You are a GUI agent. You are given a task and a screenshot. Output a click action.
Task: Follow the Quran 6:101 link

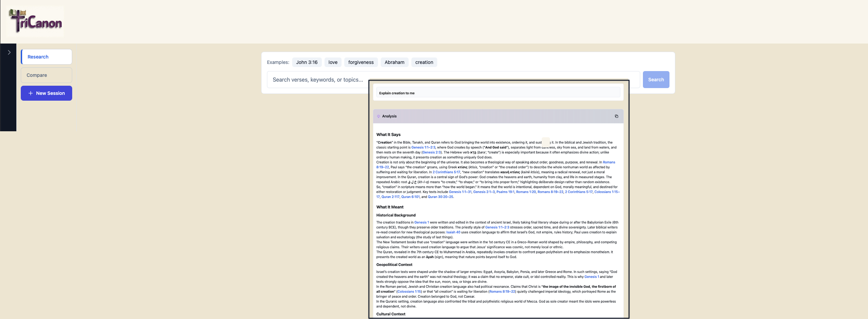point(410,197)
